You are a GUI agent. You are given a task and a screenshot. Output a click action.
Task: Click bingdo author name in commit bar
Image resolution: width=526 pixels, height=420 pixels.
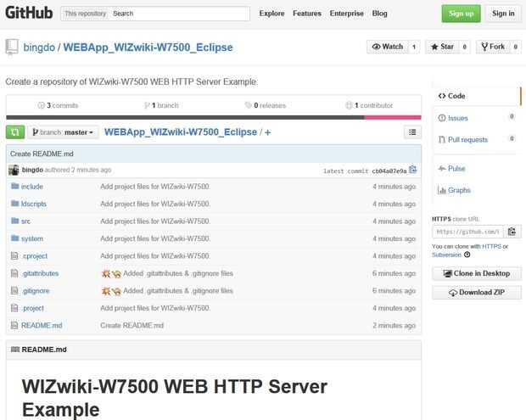32,170
